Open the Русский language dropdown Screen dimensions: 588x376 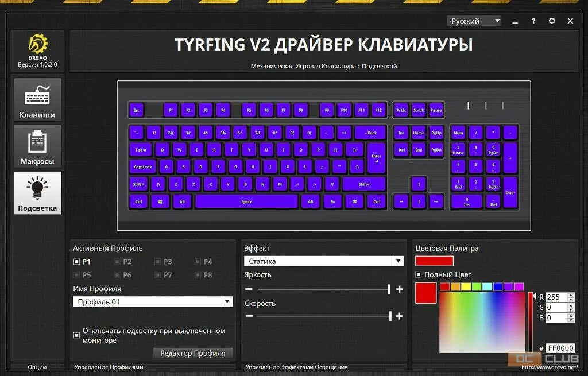(x=474, y=21)
